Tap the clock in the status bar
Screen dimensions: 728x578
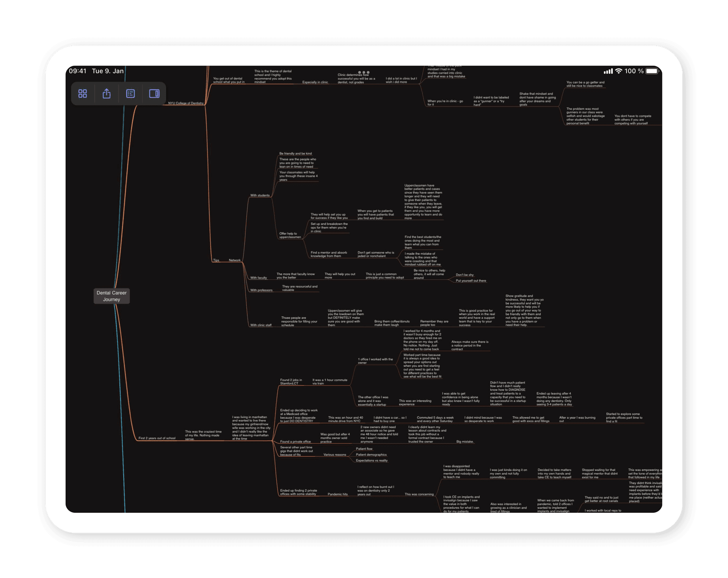[x=78, y=70]
